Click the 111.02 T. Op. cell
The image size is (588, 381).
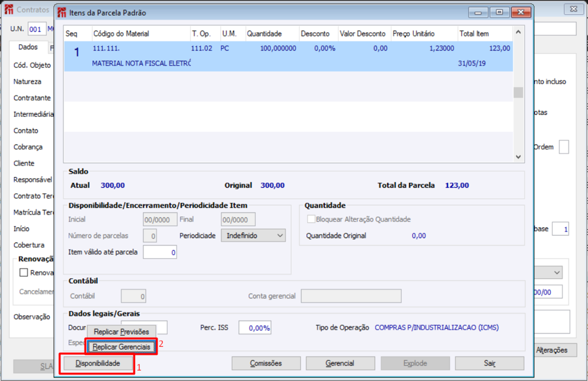pyautogui.click(x=202, y=49)
